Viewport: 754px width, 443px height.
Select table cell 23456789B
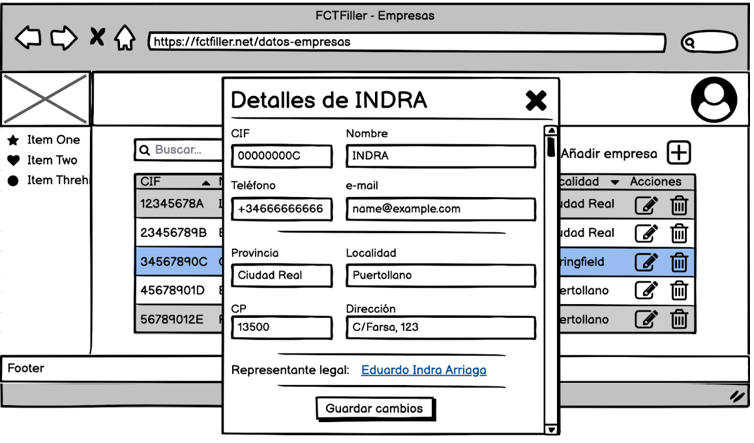point(173,233)
